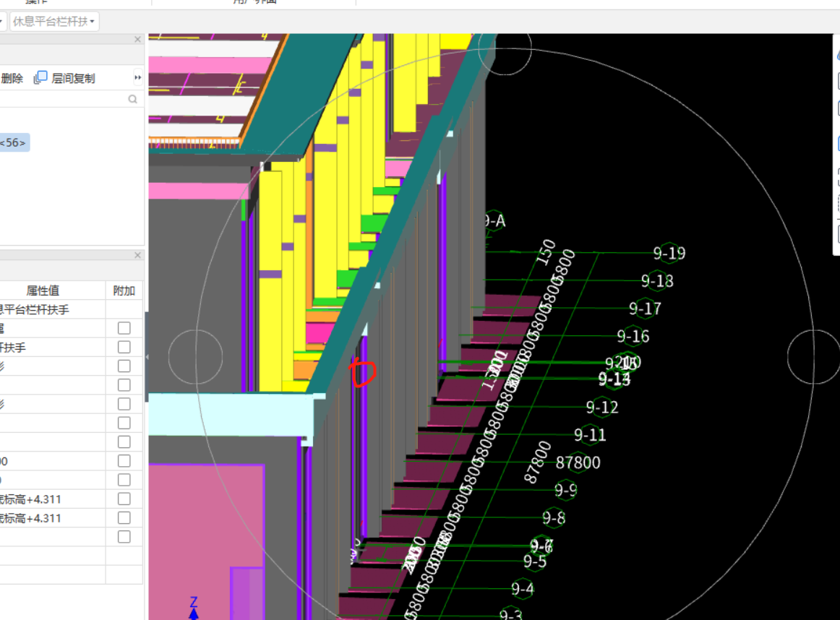Select the 平台栏杆扶手 property value cell
This screenshot has height=620, width=840.
coord(53,309)
